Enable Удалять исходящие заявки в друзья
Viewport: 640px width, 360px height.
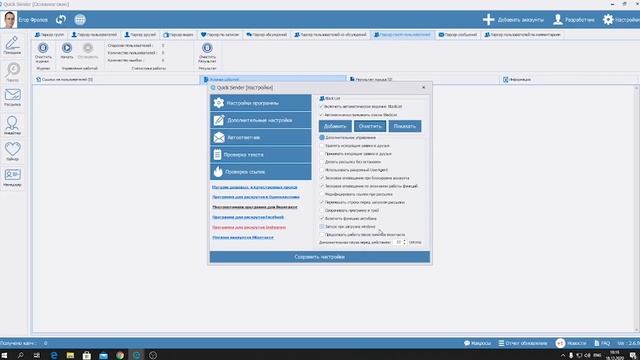[322, 145]
